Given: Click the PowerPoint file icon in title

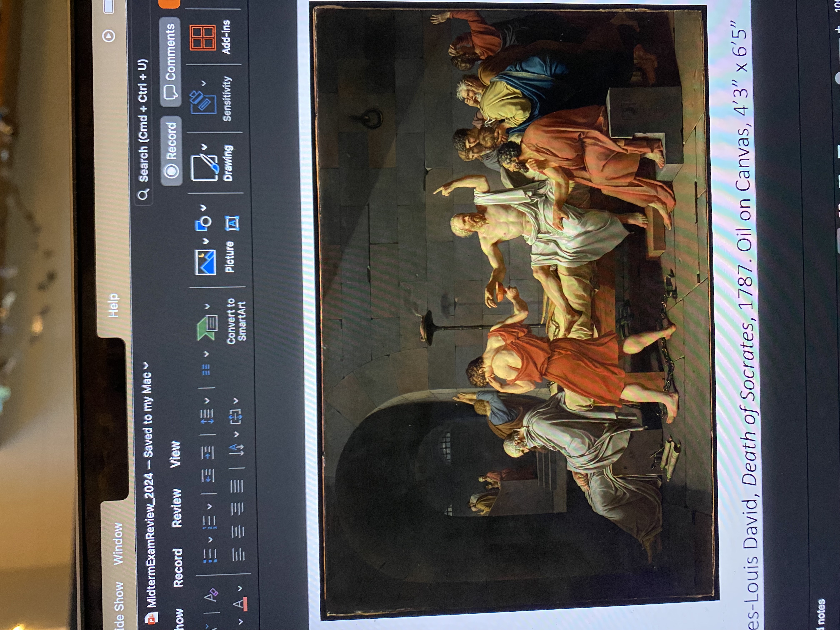Looking at the screenshot, I should coord(152,618).
